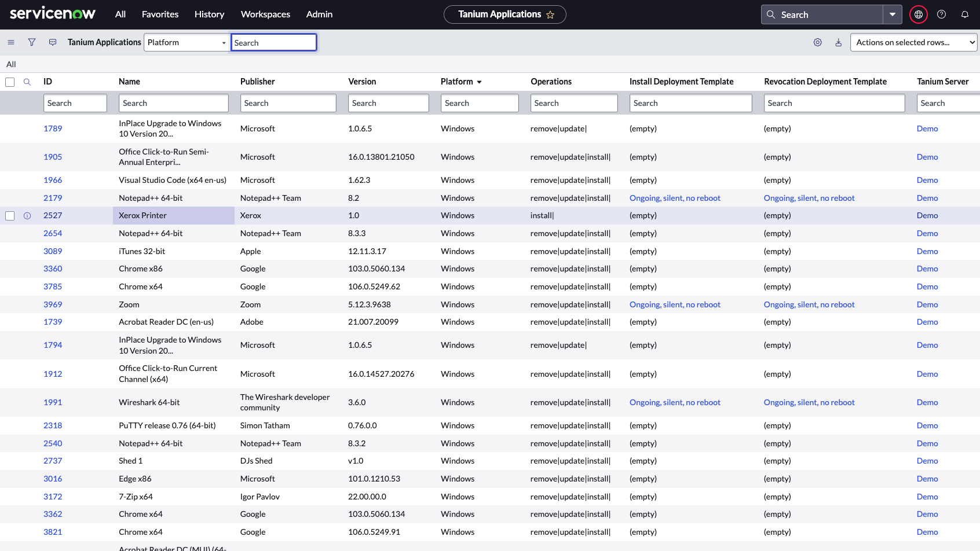Open the activity stream icon
The height and width of the screenshot is (551, 980).
pyautogui.click(x=53, y=42)
